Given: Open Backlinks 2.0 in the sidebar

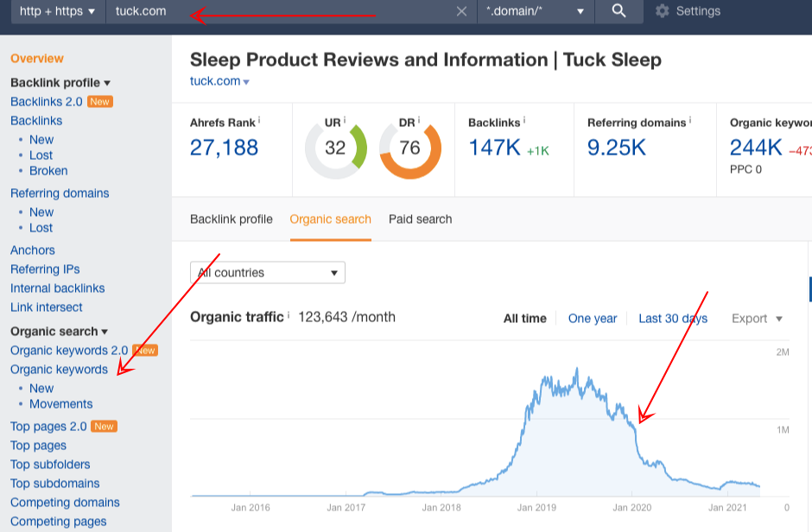Looking at the screenshot, I should [46, 102].
